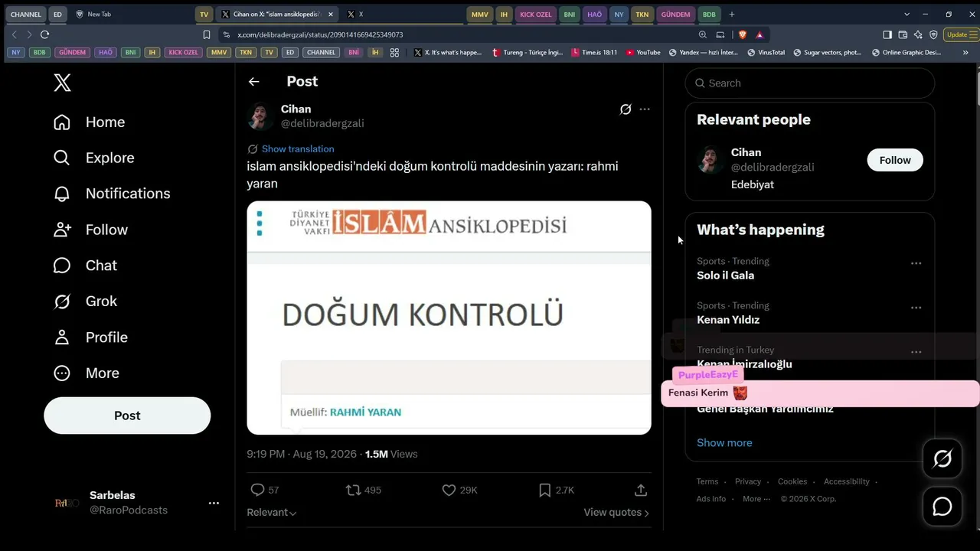Open Notifications in the sidebar

[112, 194]
